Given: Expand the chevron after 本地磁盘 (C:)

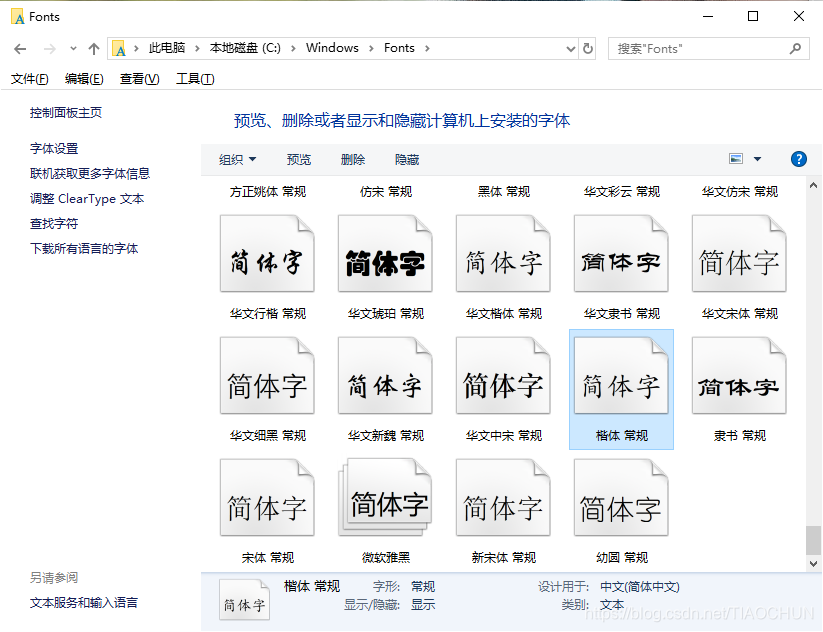Looking at the screenshot, I should tap(293, 48).
